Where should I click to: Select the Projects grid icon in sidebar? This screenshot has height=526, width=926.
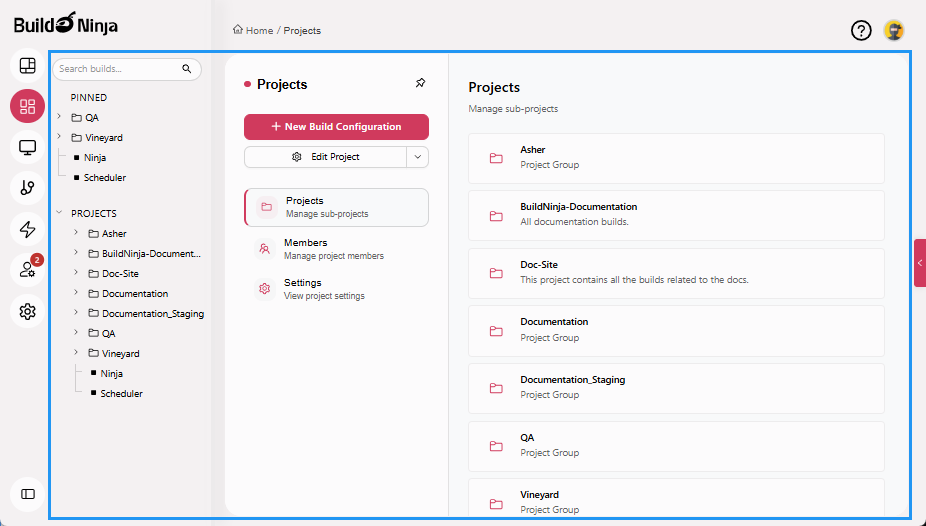(28, 106)
